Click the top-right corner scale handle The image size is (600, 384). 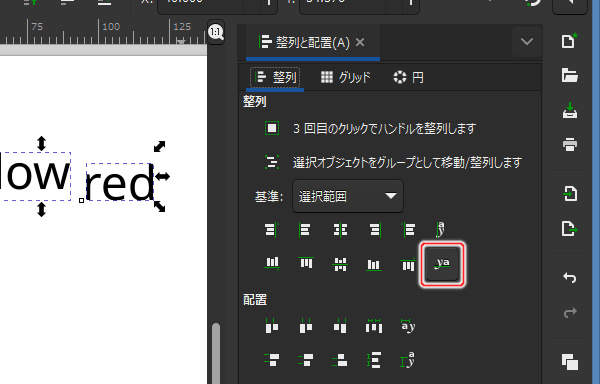[x=159, y=146]
